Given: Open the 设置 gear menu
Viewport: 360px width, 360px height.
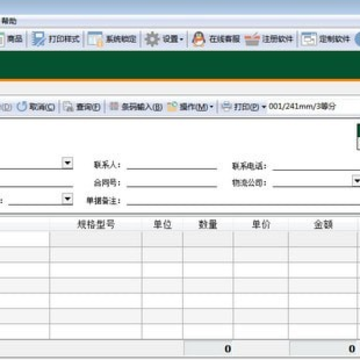Looking at the screenshot, I should tap(164, 39).
